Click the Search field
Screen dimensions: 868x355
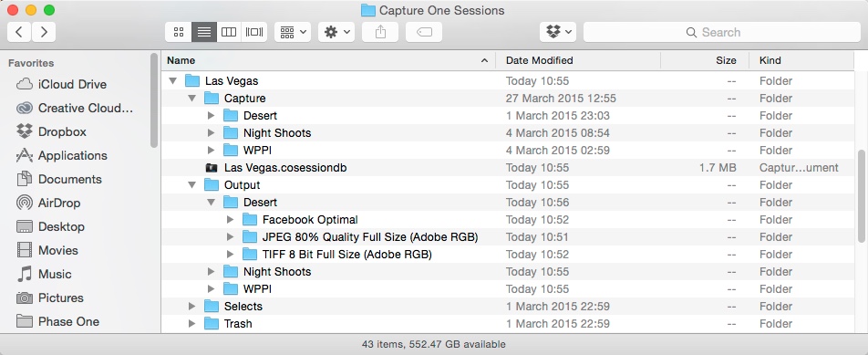pos(722,32)
